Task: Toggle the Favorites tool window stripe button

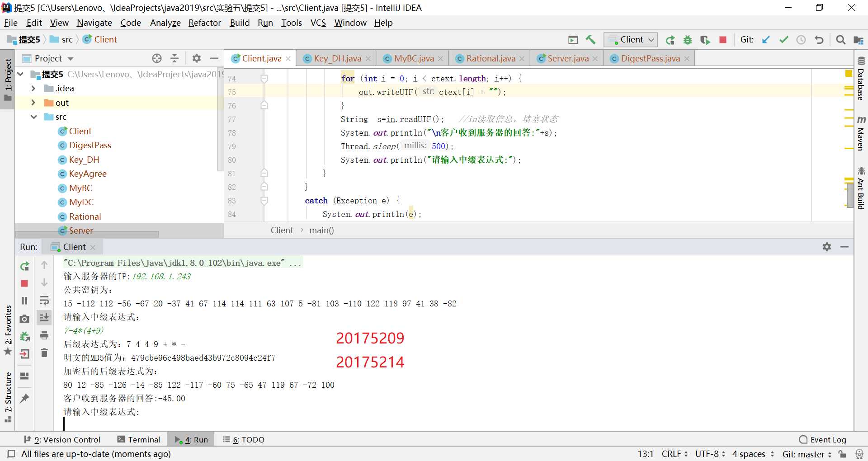Action: pyautogui.click(x=8, y=331)
